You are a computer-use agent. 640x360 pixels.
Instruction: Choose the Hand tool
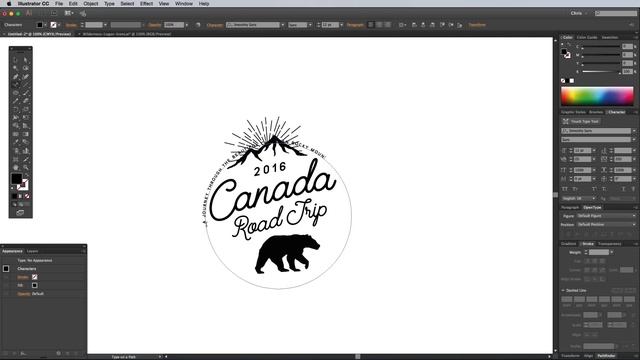(16, 168)
